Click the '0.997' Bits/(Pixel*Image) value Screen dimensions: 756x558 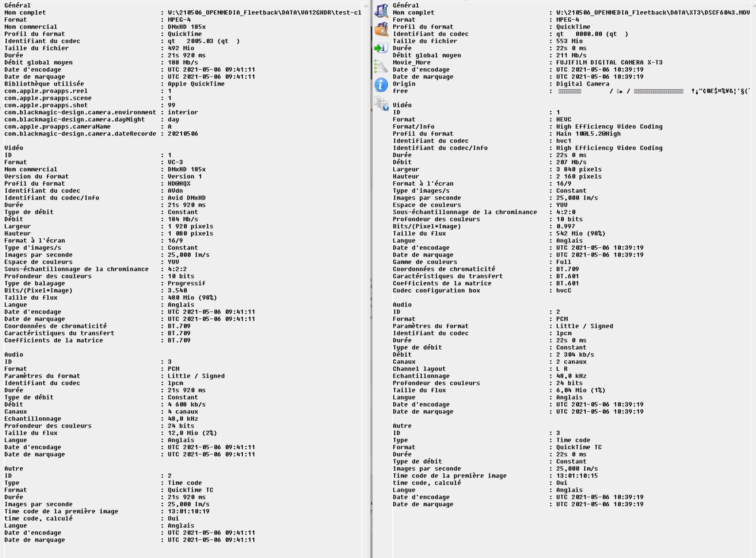[566, 226]
